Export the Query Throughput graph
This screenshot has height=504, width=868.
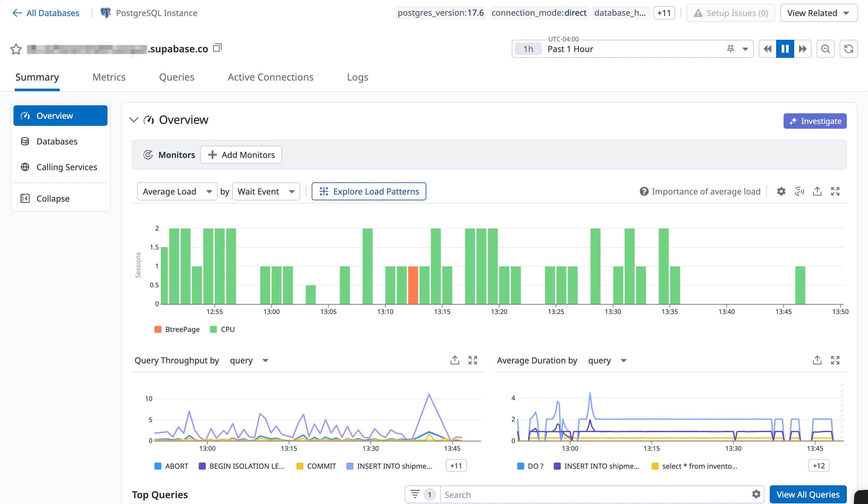click(455, 360)
